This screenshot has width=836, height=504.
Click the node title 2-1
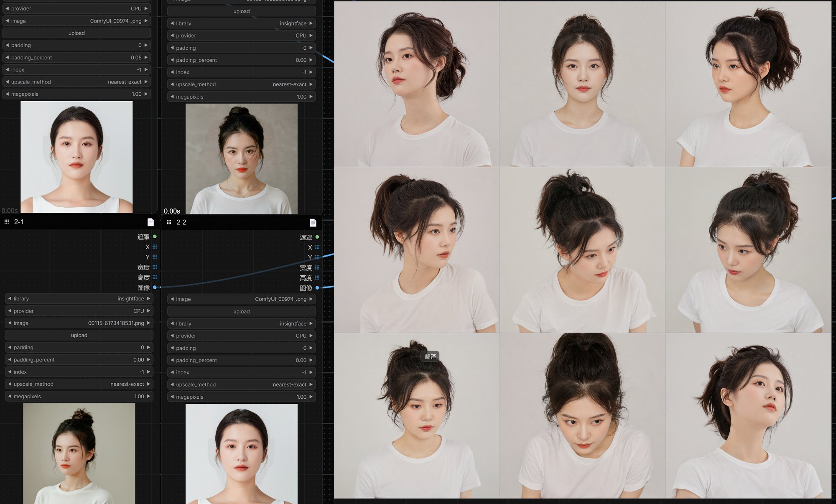(x=19, y=222)
